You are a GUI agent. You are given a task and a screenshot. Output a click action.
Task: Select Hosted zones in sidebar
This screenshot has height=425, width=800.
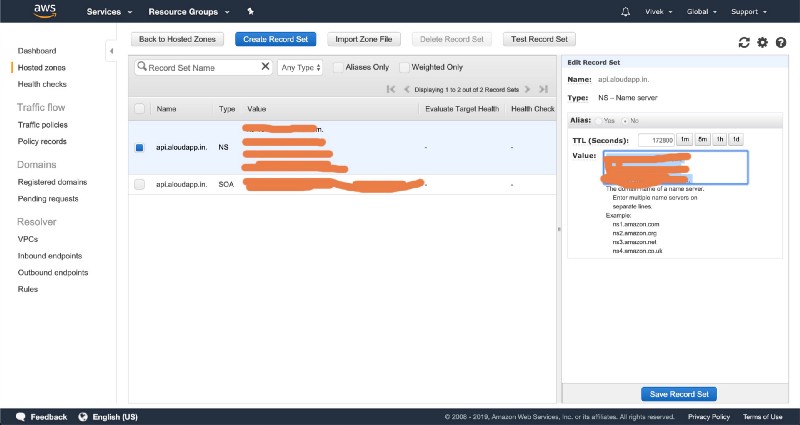coord(41,67)
